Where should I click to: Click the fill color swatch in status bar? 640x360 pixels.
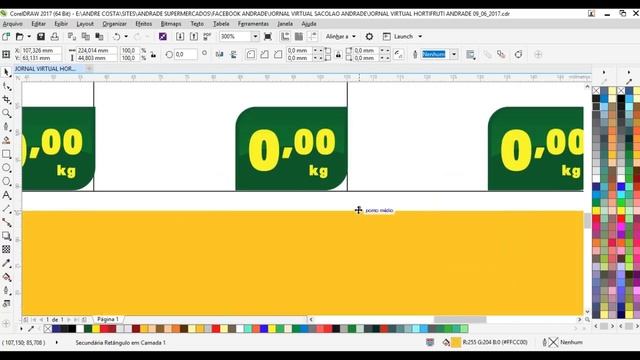coord(456,342)
